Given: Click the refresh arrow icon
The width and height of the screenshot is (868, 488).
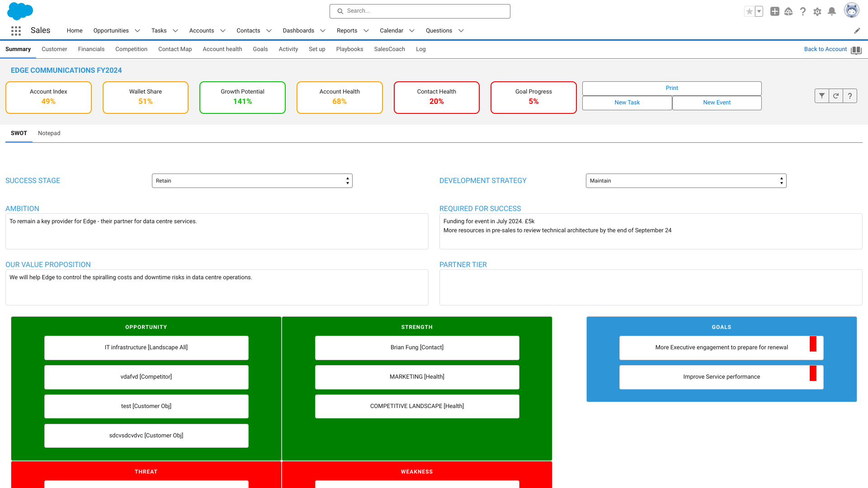Looking at the screenshot, I should [x=836, y=96].
